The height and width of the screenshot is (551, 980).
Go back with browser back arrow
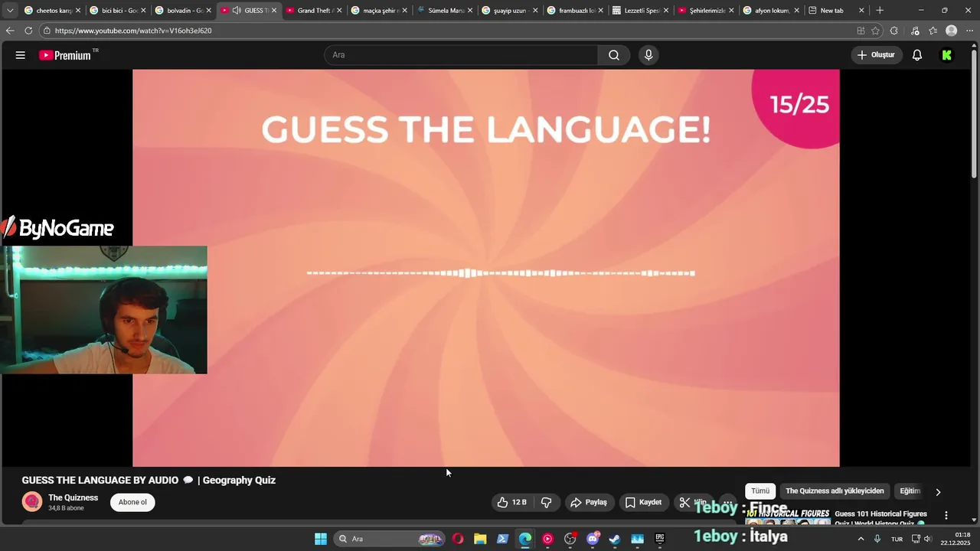[x=10, y=31]
